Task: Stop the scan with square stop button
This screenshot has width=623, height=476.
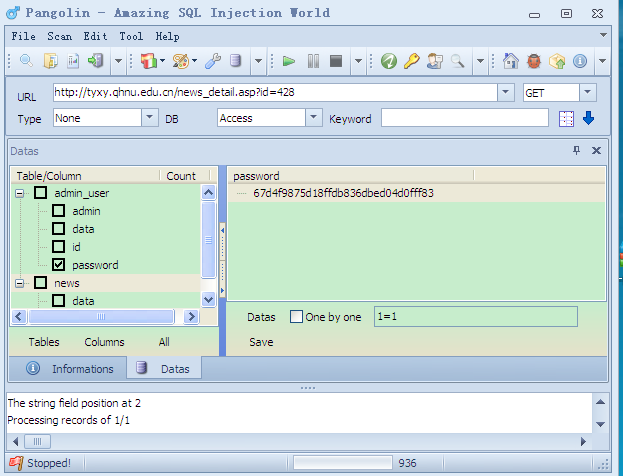Action: 336,61
